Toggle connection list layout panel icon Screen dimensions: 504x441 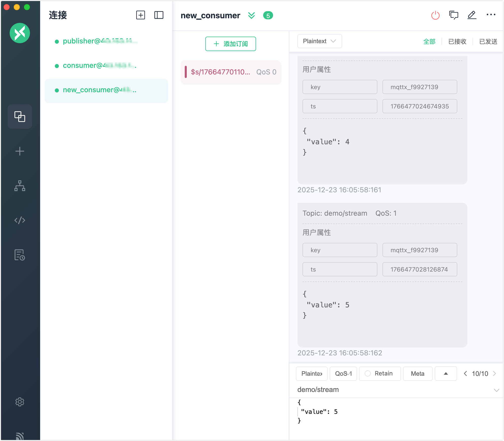pos(159,15)
